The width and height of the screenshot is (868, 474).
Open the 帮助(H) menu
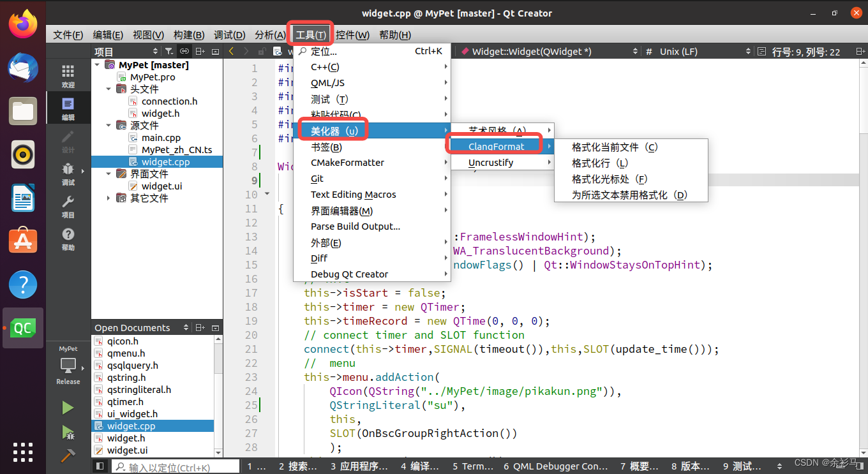tap(395, 35)
